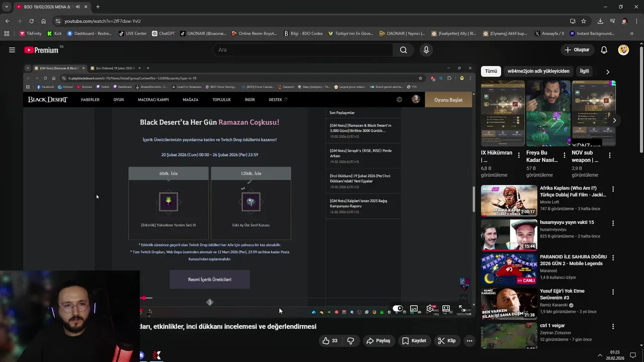Open options for PARANOID İLE SAHURA video
The image size is (644, 362).
tap(613, 257)
